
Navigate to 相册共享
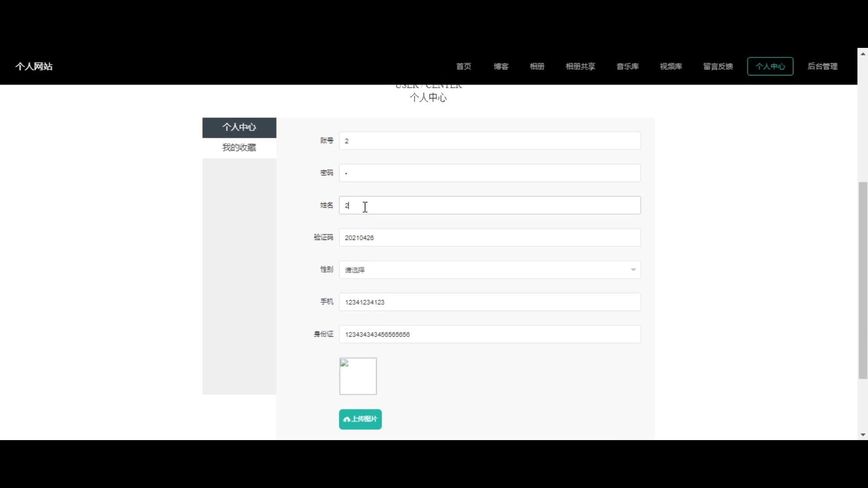click(x=580, y=66)
